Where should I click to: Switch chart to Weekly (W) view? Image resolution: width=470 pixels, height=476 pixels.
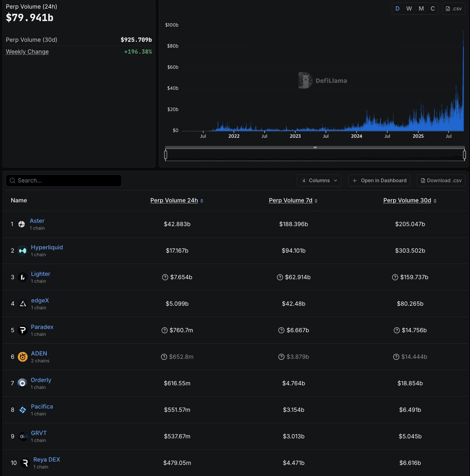point(409,9)
